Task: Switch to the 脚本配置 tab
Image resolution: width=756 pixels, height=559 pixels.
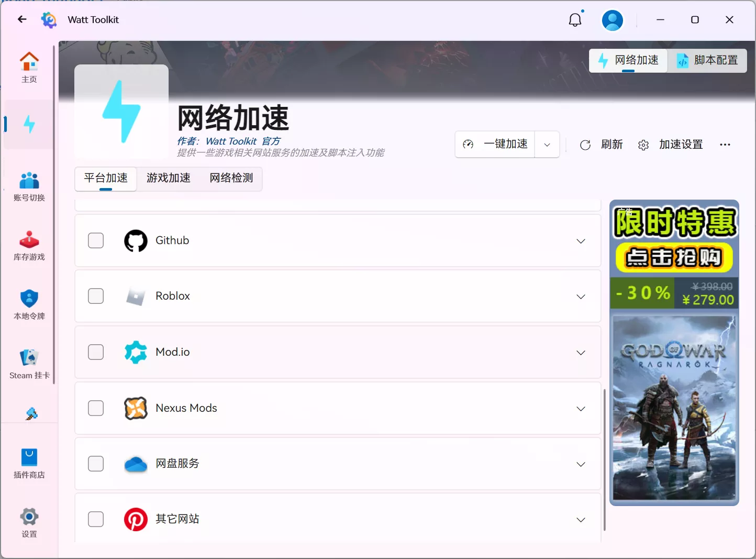Action: tap(707, 60)
